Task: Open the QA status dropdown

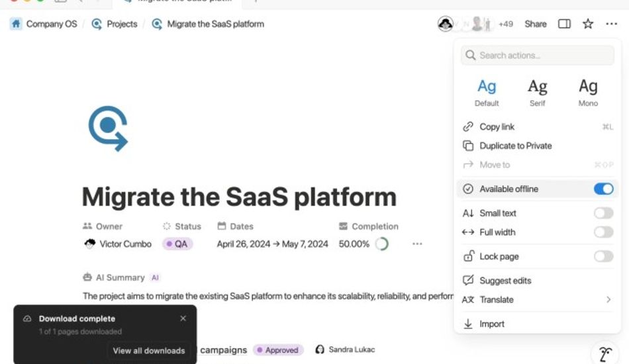Action: pyautogui.click(x=177, y=244)
